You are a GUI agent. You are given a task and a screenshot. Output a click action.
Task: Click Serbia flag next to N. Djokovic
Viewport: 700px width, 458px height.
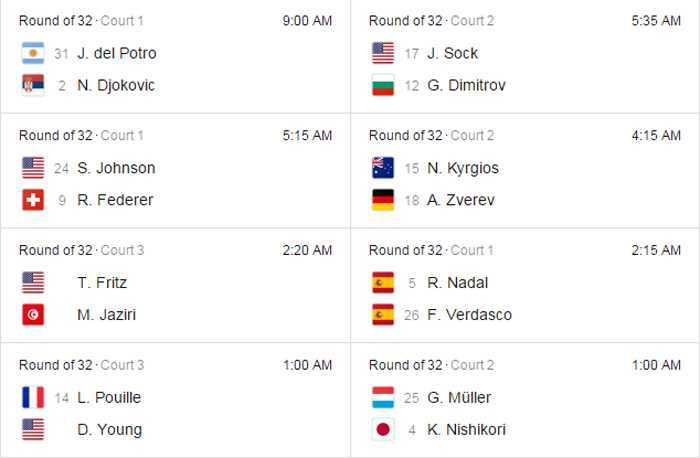point(33,85)
